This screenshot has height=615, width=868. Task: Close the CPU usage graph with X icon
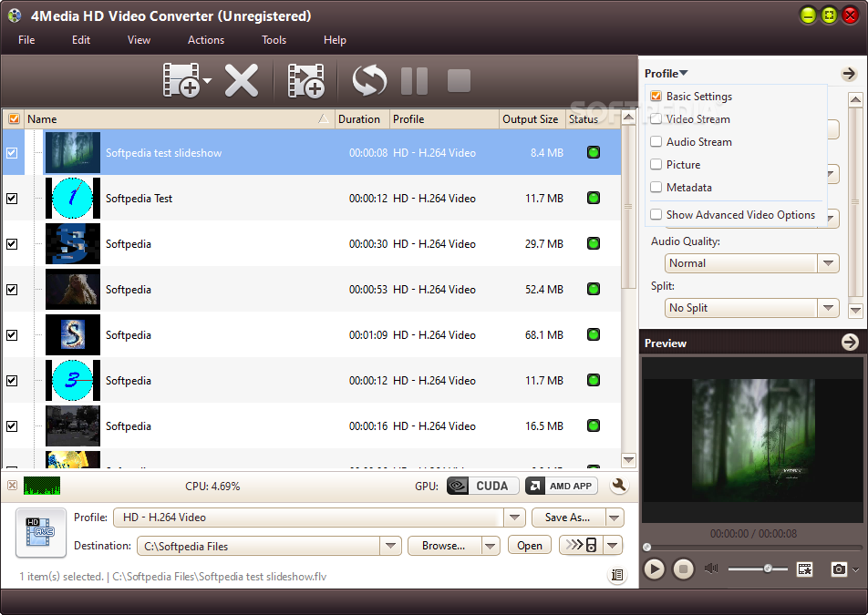click(12, 486)
